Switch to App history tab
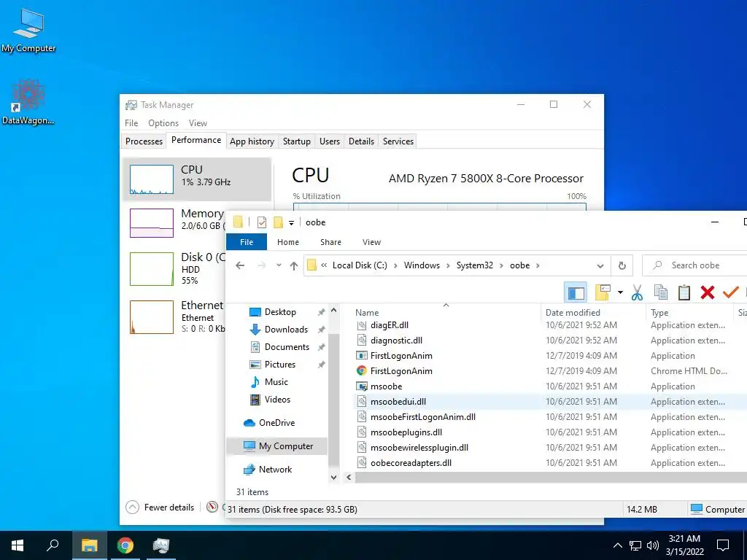The image size is (747, 560). pos(252,141)
